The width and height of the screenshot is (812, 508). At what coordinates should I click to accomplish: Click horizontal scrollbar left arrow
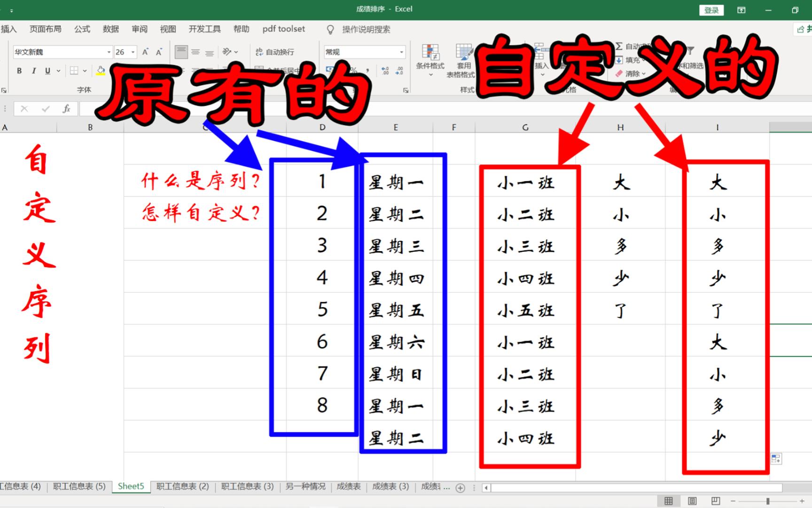coord(486,488)
